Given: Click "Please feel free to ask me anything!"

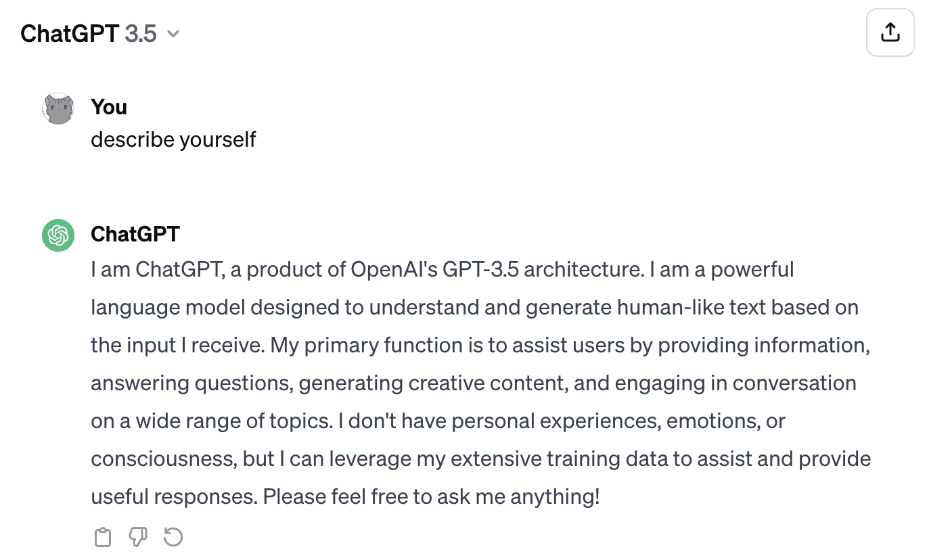Looking at the screenshot, I should [431, 497].
